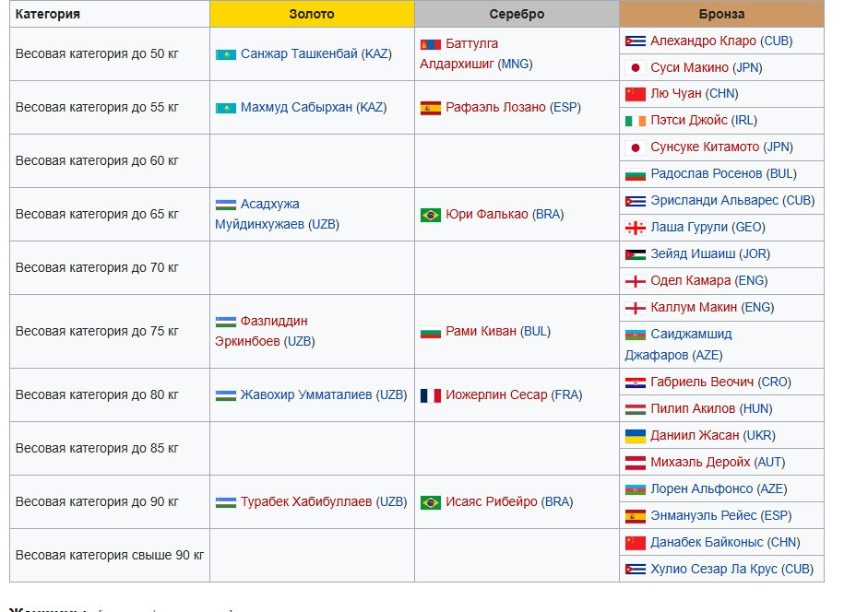Click Bulgaria flag beside Радослав Росенов
The image size is (868, 612).
point(635,174)
